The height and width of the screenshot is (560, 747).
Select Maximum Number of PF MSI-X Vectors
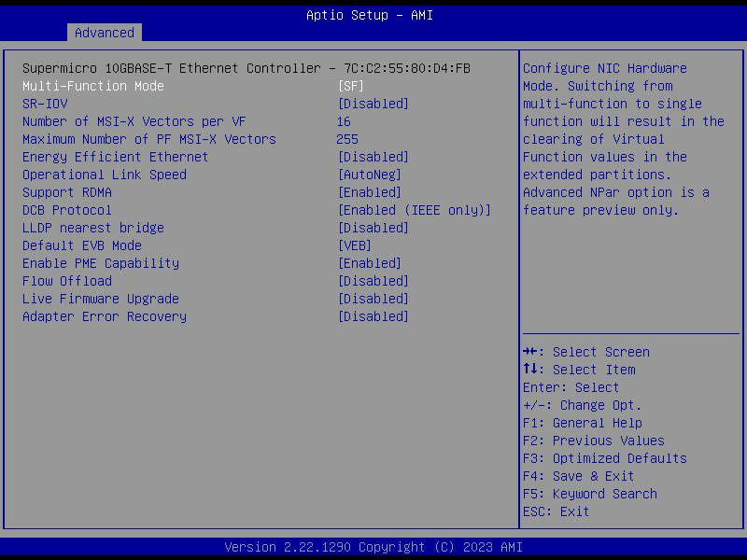point(149,139)
